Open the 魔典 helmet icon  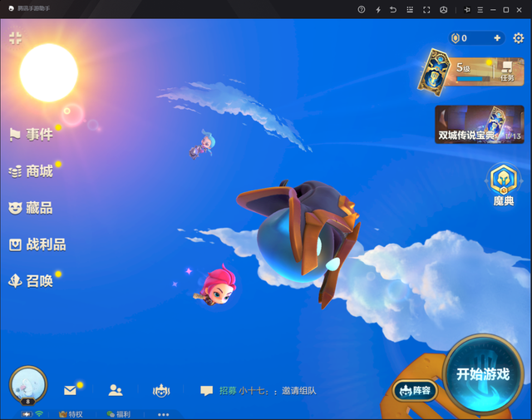(504, 185)
